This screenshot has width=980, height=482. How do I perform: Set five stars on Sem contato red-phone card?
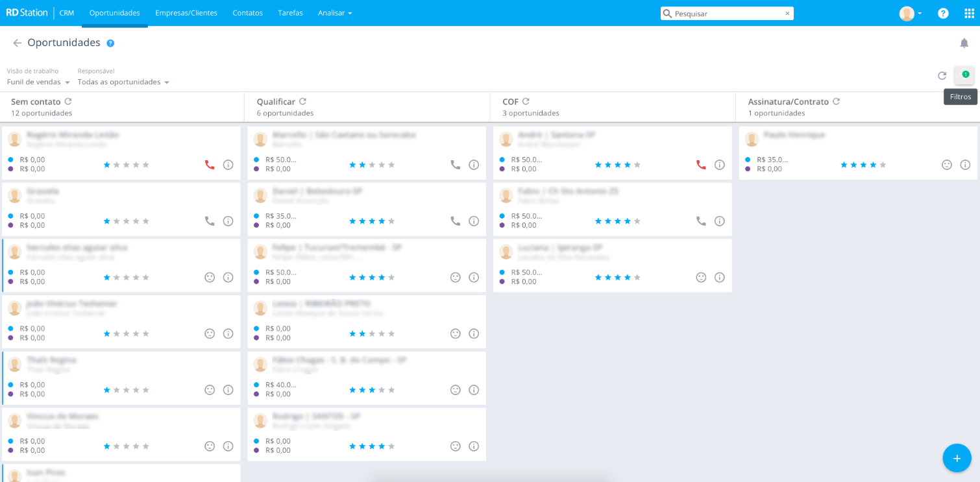pos(146,165)
